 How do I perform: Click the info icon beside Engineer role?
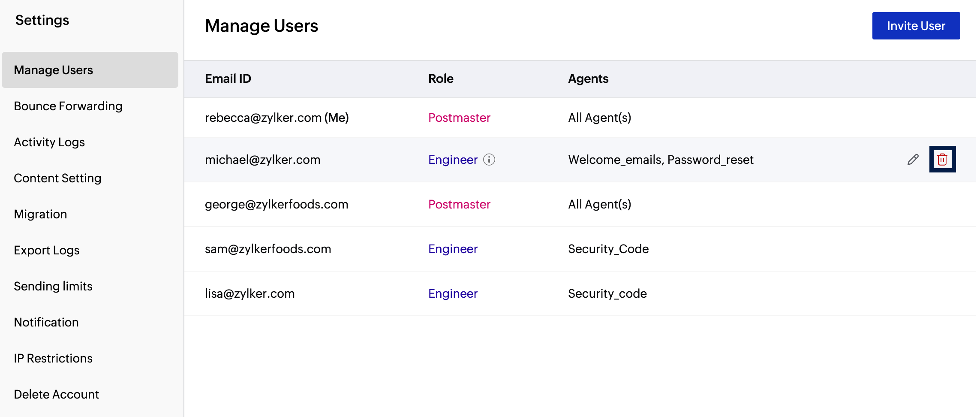point(489,160)
